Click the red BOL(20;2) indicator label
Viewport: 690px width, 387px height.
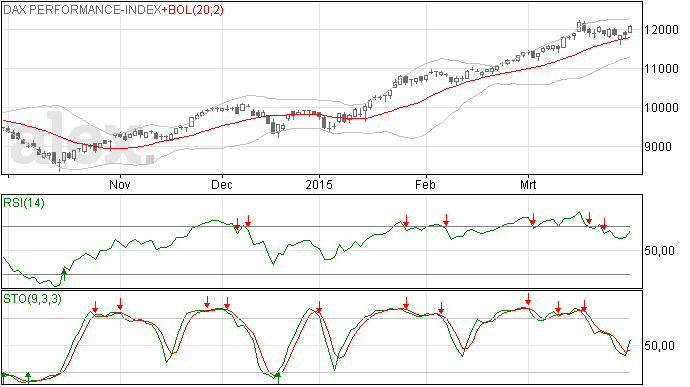pos(193,10)
